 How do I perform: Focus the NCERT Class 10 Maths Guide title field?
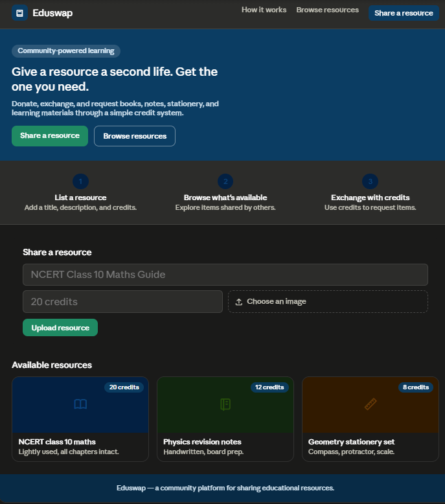[225, 275]
